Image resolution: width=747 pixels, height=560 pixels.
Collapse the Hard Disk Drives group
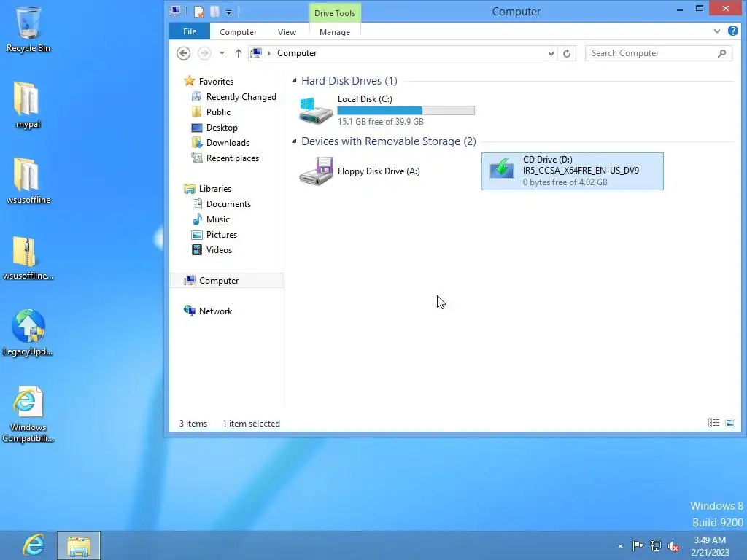click(x=294, y=81)
